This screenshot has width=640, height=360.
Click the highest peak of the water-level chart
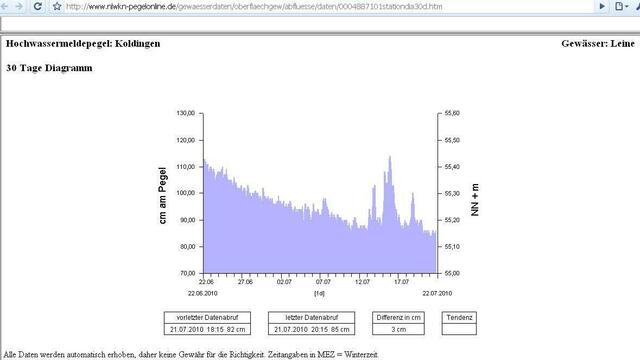coord(390,158)
